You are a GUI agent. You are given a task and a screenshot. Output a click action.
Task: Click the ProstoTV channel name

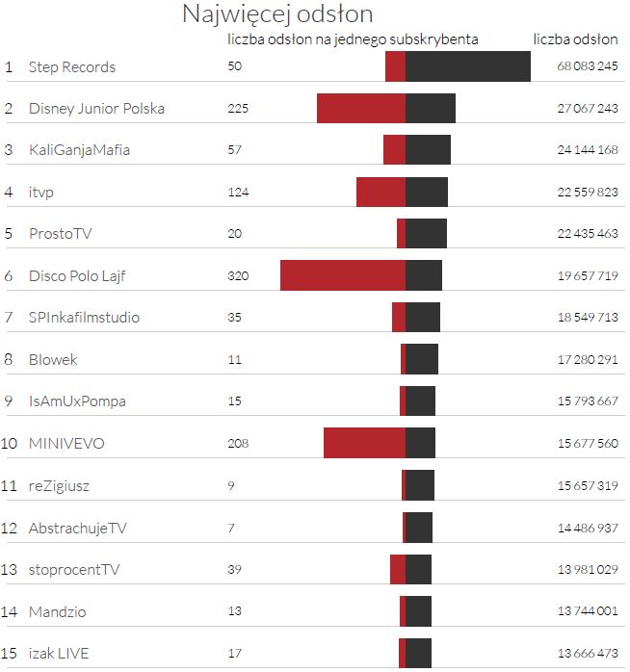[x=60, y=234]
